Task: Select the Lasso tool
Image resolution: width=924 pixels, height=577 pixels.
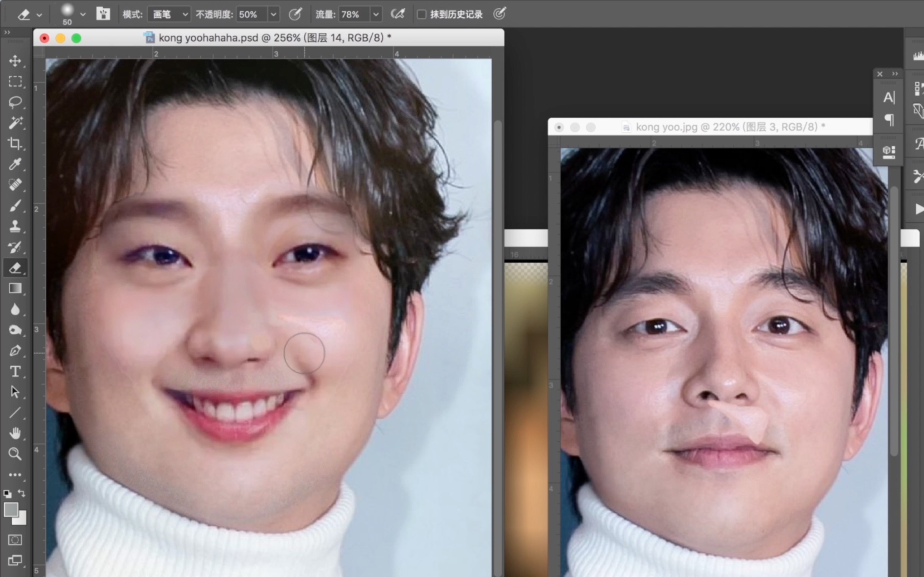Action: [15, 102]
